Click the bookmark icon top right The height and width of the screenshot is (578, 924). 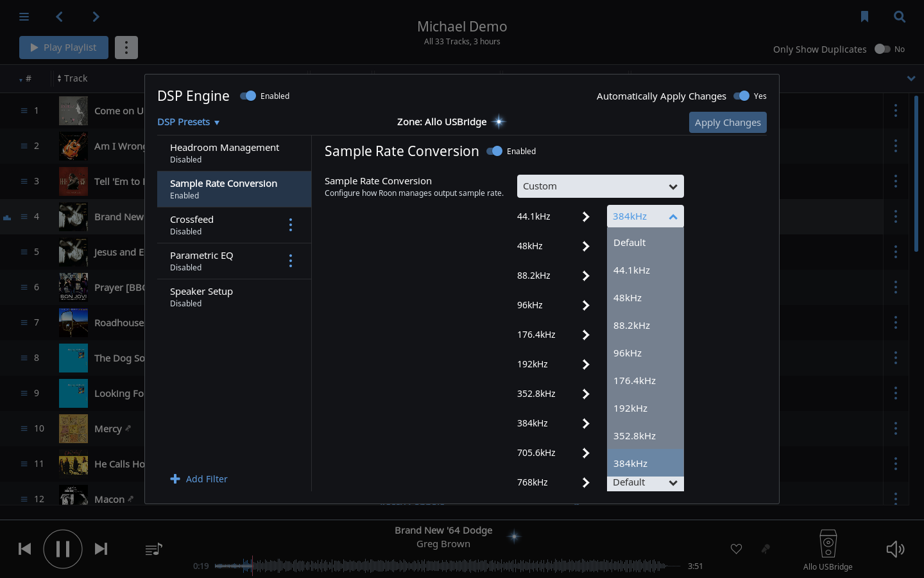tap(864, 16)
